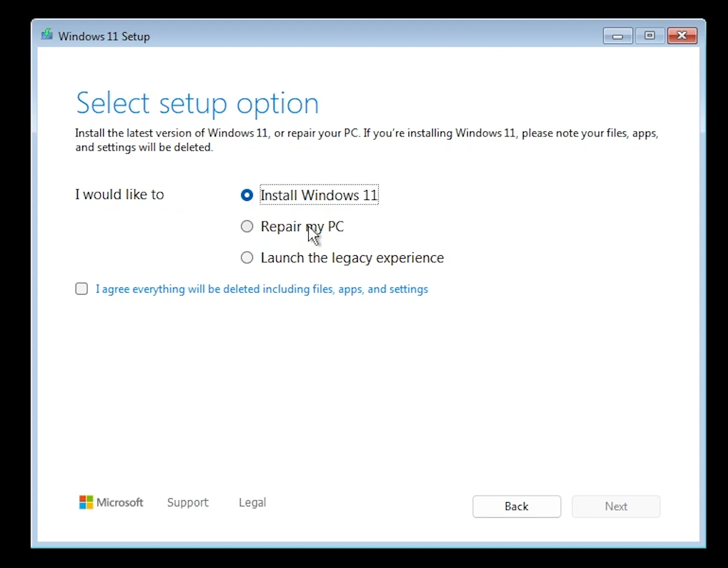The height and width of the screenshot is (568, 728).
Task: Click the Install Windows 11 label text
Action: (x=319, y=195)
